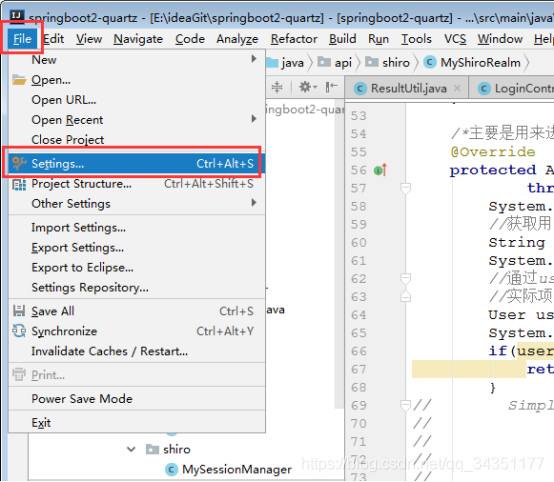Open the Tools menu
554x482 pixels.
pos(416,39)
